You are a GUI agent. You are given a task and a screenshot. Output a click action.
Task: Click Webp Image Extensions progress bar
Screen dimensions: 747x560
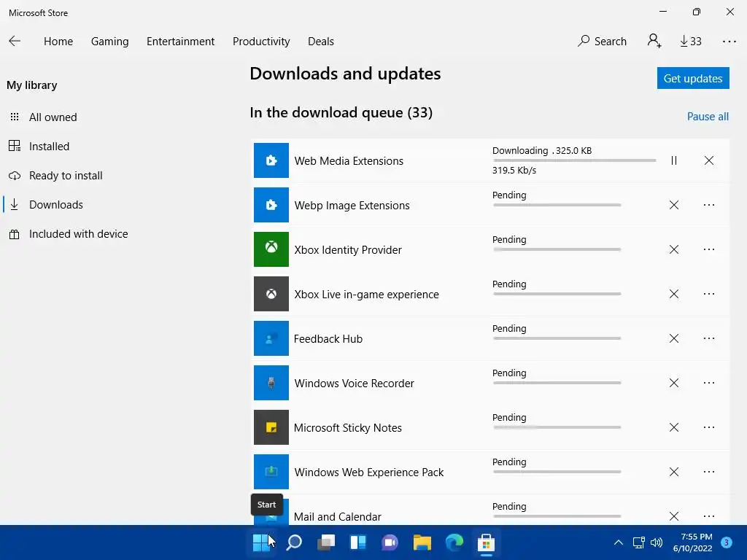tap(557, 205)
